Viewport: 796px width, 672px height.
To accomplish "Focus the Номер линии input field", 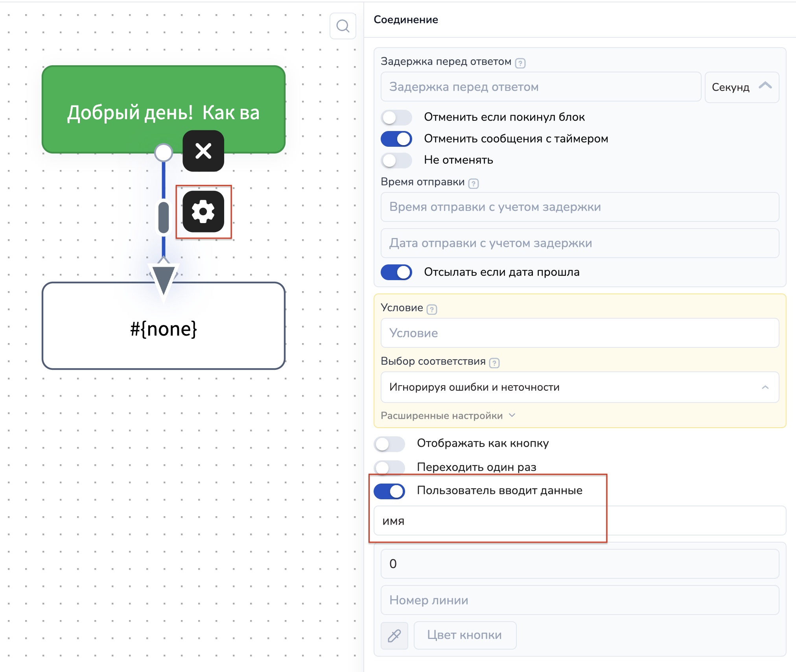I will [x=580, y=600].
